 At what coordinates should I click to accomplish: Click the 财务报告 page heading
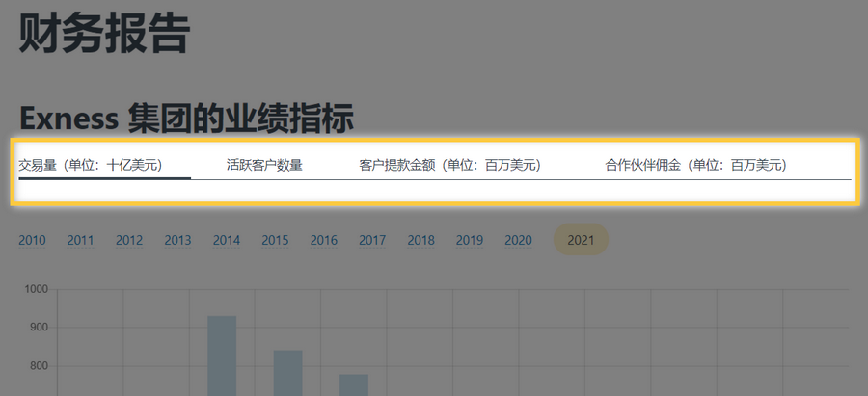click(x=104, y=33)
